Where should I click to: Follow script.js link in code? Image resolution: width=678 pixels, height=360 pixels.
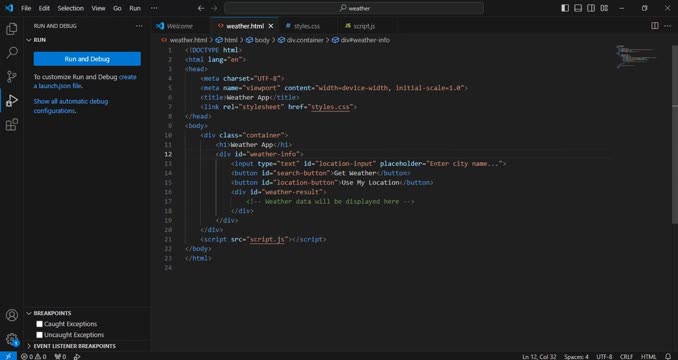click(x=268, y=239)
